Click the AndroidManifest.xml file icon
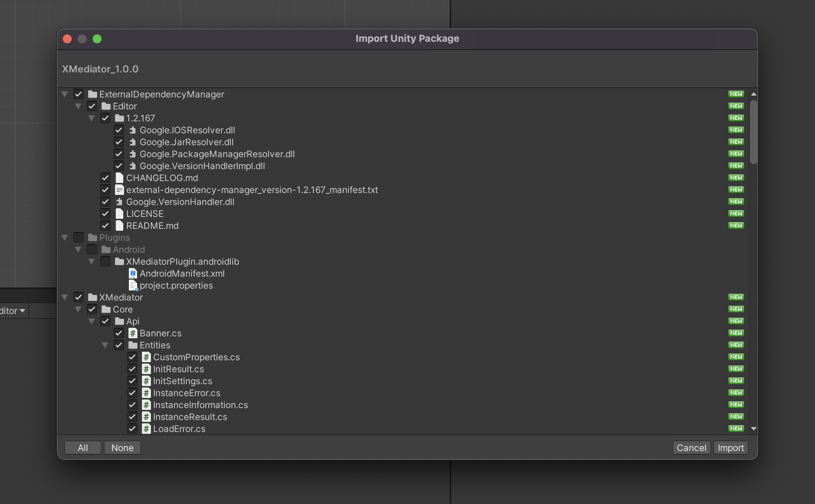The width and height of the screenshot is (815, 504). point(133,274)
